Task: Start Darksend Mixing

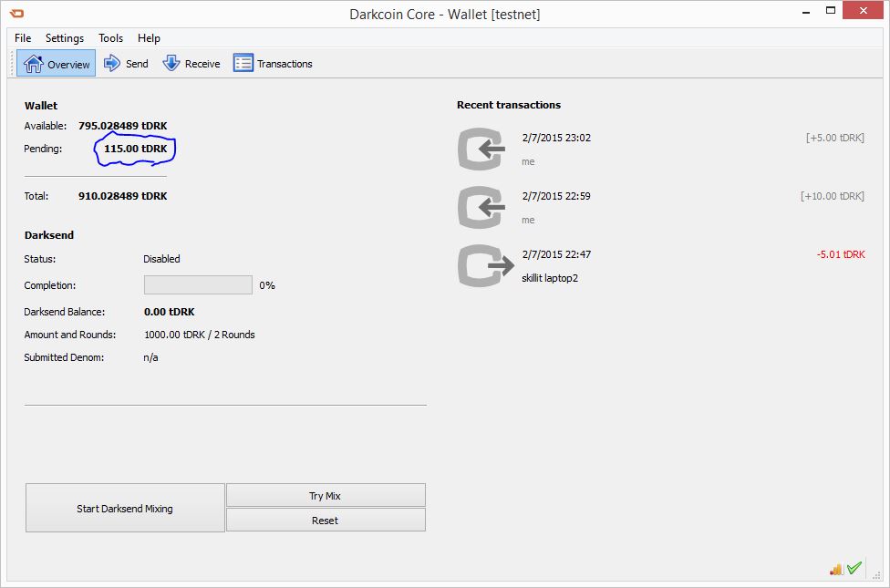Action: [125, 508]
